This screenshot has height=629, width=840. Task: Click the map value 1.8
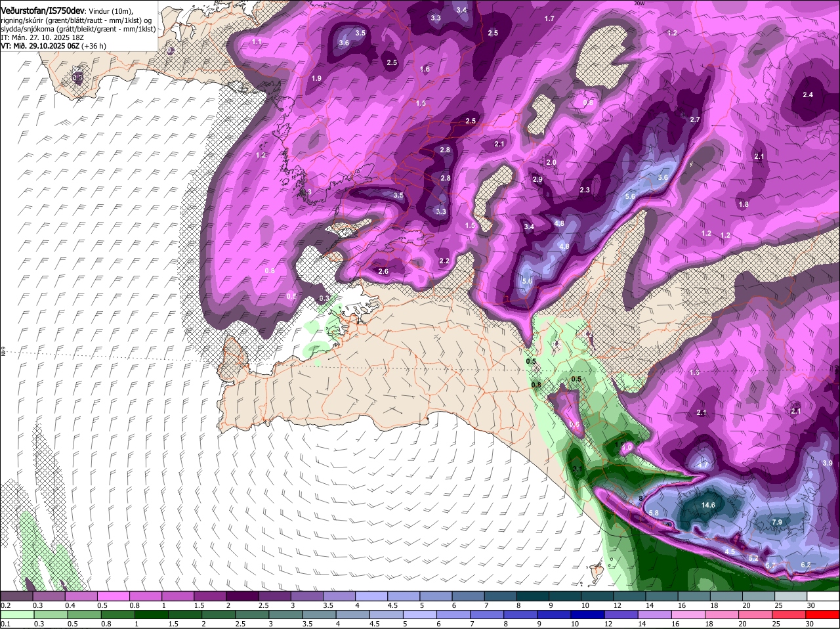(744, 204)
